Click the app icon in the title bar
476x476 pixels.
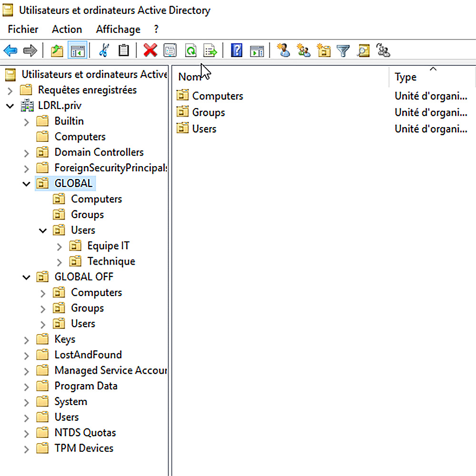[8, 10]
